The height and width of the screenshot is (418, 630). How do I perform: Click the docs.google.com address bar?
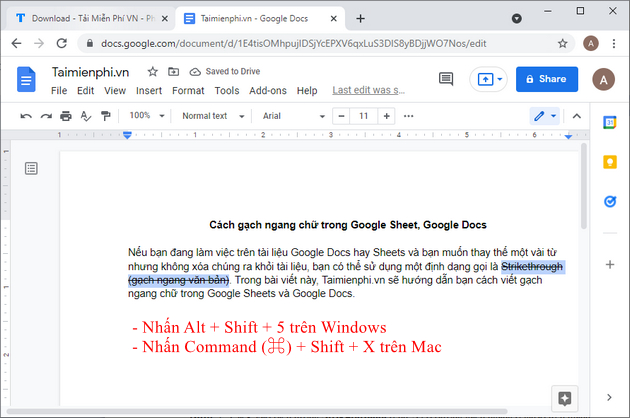pyautogui.click(x=293, y=43)
